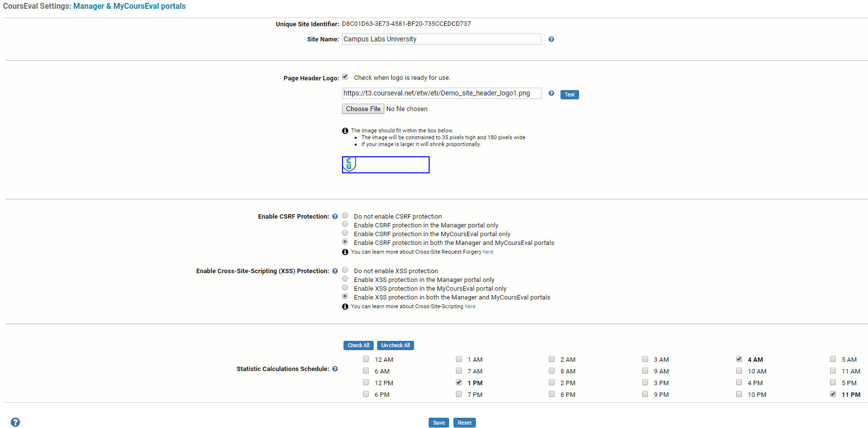The width and height of the screenshot is (868, 428).
Task: Open the Cross-Site Request Forgery 'here' link
Action: tap(488, 252)
